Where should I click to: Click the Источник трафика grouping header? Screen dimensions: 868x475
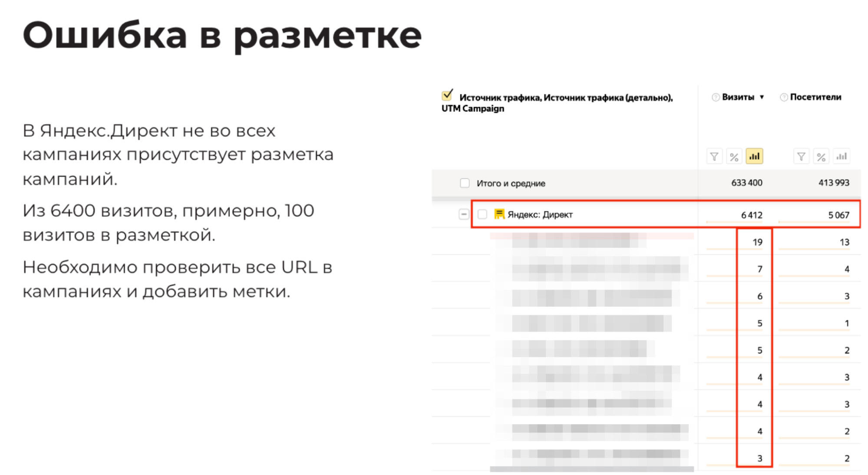557,103
